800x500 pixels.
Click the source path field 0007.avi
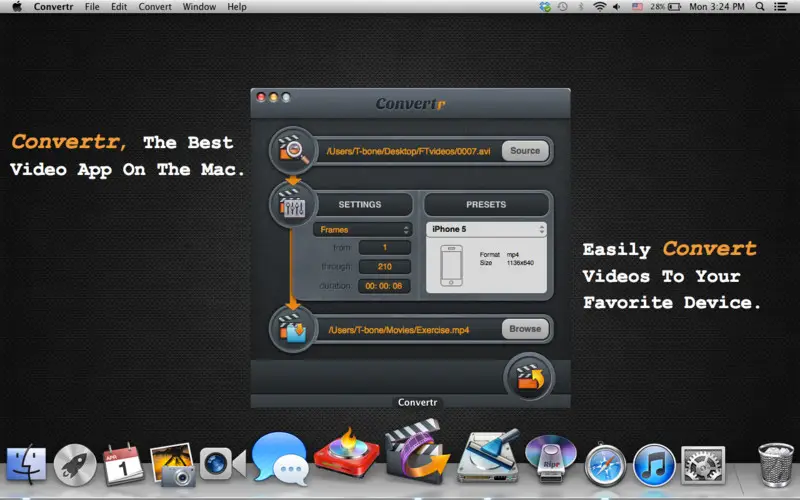point(408,151)
